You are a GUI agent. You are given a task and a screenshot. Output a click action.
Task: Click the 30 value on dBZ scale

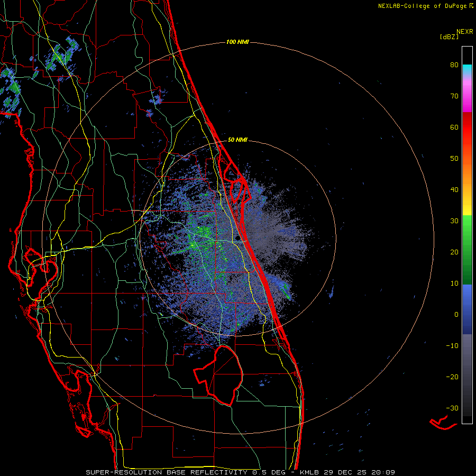(454, 221)
